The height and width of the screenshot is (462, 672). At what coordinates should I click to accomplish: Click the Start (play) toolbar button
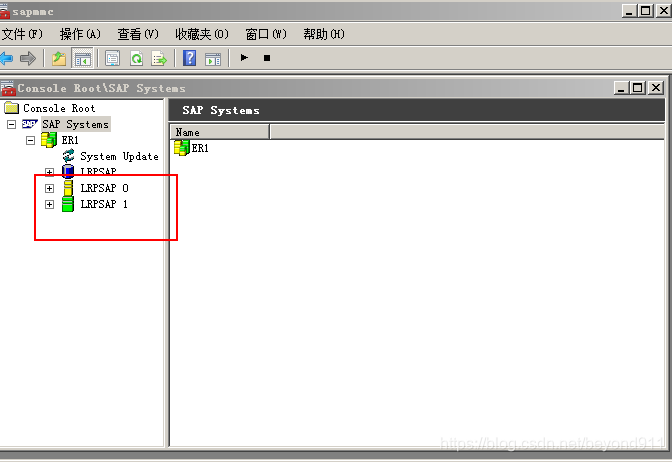(244, 57)
